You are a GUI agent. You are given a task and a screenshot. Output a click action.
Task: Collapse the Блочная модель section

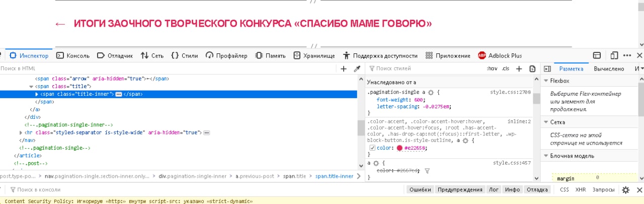tap(546, 156)
